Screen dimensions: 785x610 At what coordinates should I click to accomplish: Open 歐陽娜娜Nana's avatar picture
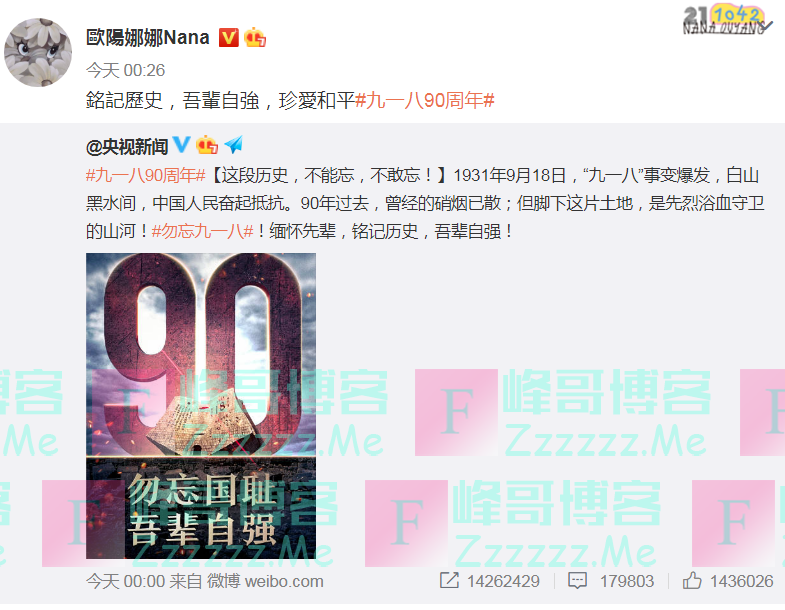[x=38, y=53]
